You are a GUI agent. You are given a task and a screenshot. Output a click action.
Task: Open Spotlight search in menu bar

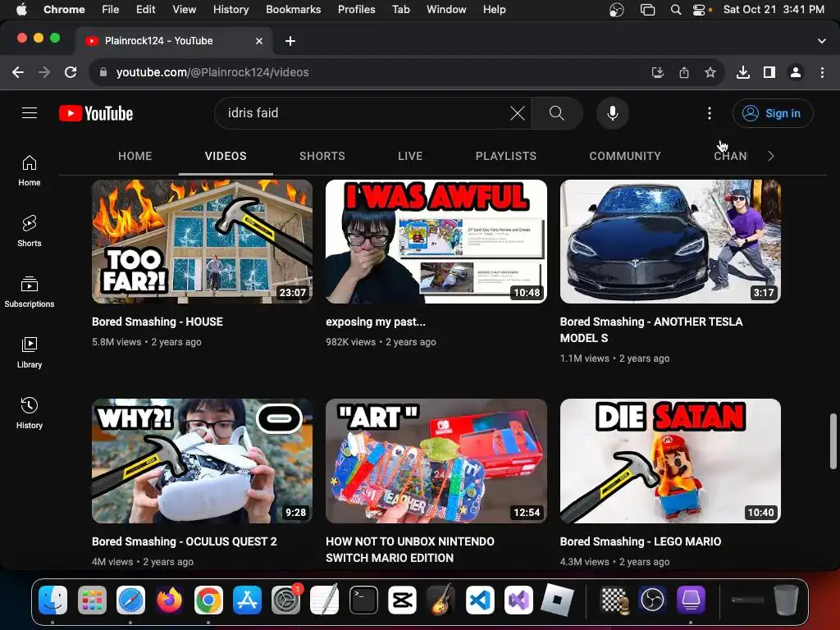click(x=676, y=9)
